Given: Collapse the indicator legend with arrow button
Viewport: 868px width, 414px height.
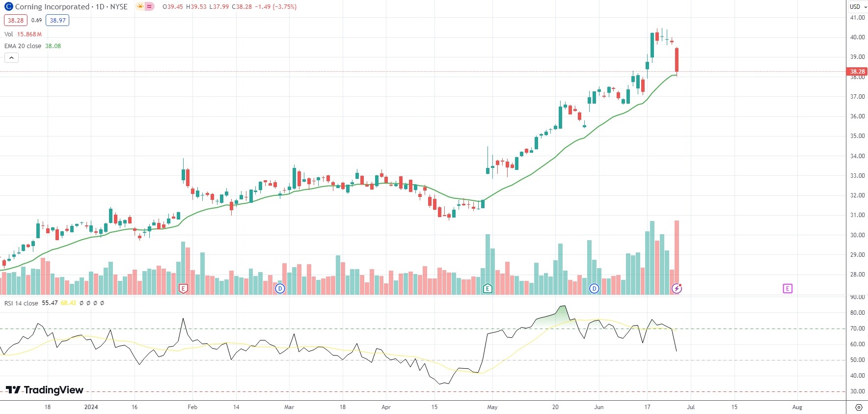Looking at the screenshot, I should tap(11, 58).
